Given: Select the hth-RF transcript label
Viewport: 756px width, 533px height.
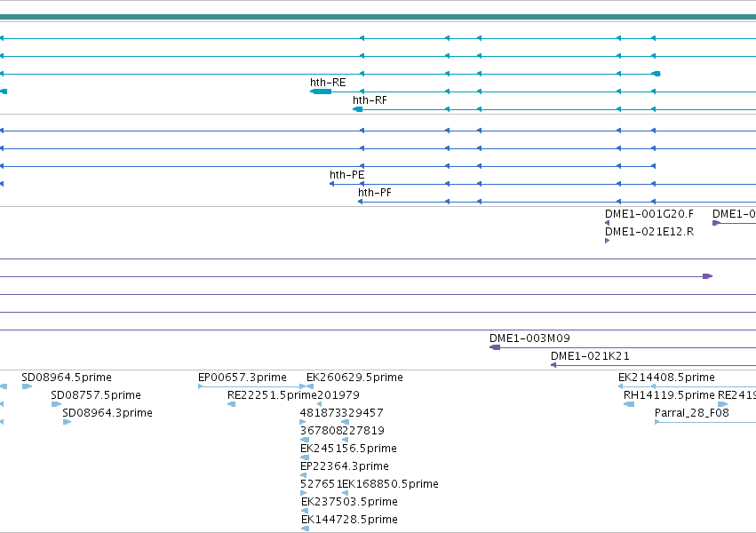Looking at the screenshot, I should click(x=370, y=100).
